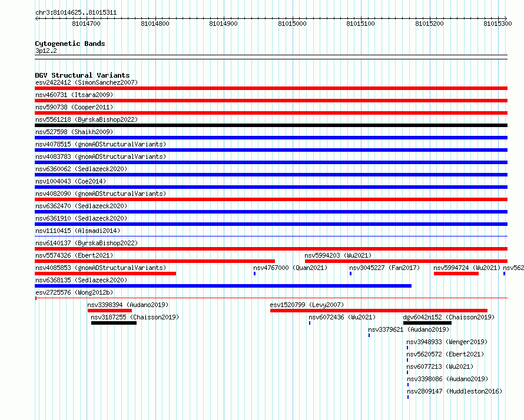524x420 pixels.
Task: Click the nsv5561218 (ByrskaBishop2022) label
Action: [x=87, y=119]
